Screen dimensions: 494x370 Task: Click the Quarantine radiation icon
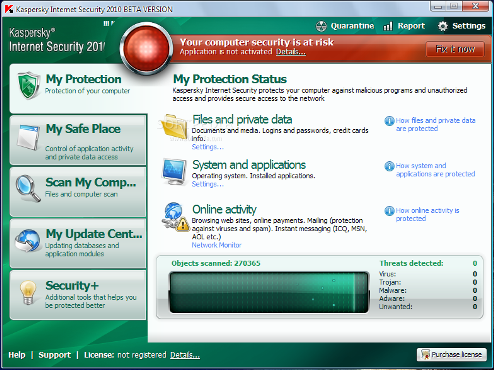coord(321,26)
